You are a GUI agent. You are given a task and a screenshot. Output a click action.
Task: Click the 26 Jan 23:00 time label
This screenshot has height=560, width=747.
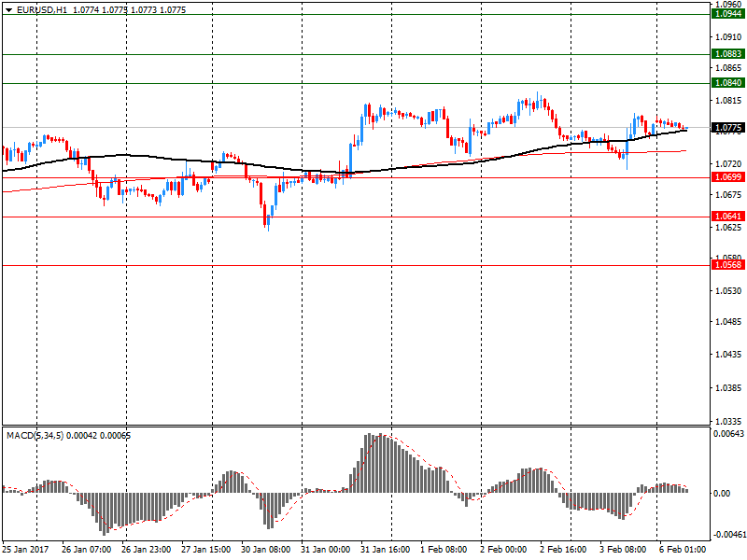[147, 550]
